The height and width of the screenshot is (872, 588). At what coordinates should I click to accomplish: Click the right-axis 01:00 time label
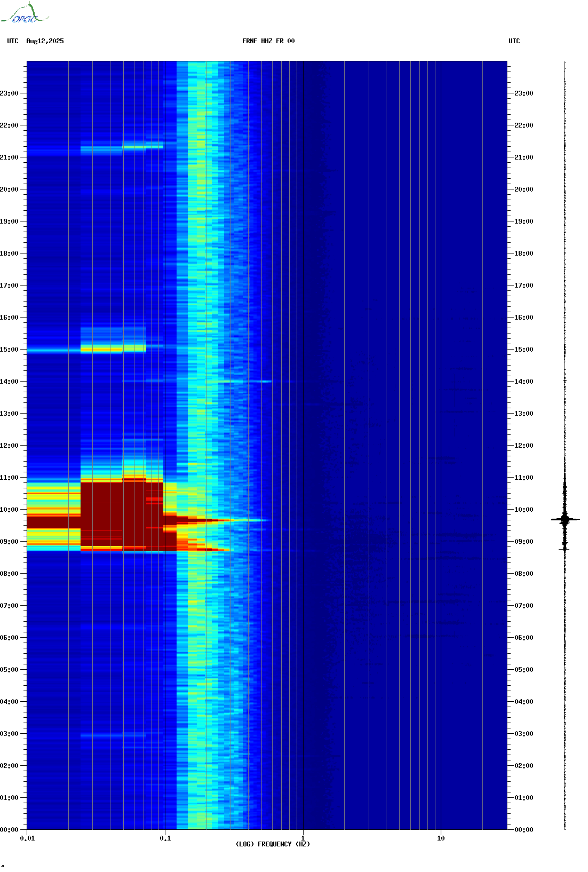[x=524, y=798]
